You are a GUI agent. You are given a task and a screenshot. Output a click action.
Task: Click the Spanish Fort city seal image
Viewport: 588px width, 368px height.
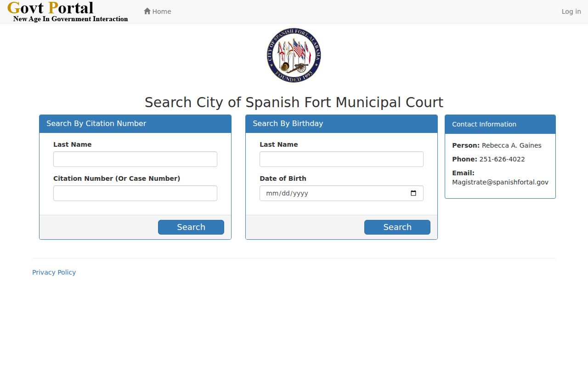point(294,55)
